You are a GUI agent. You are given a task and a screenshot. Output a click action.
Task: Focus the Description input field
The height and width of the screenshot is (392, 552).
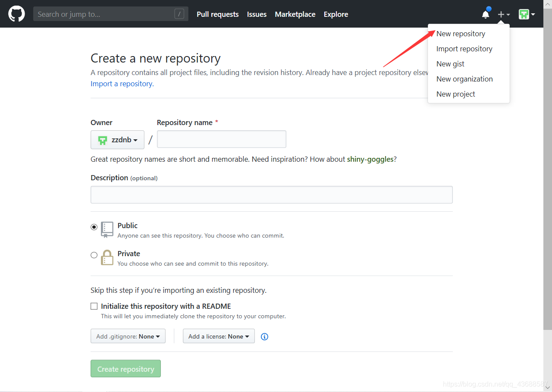pyautogui.click(x=272, y=194)
